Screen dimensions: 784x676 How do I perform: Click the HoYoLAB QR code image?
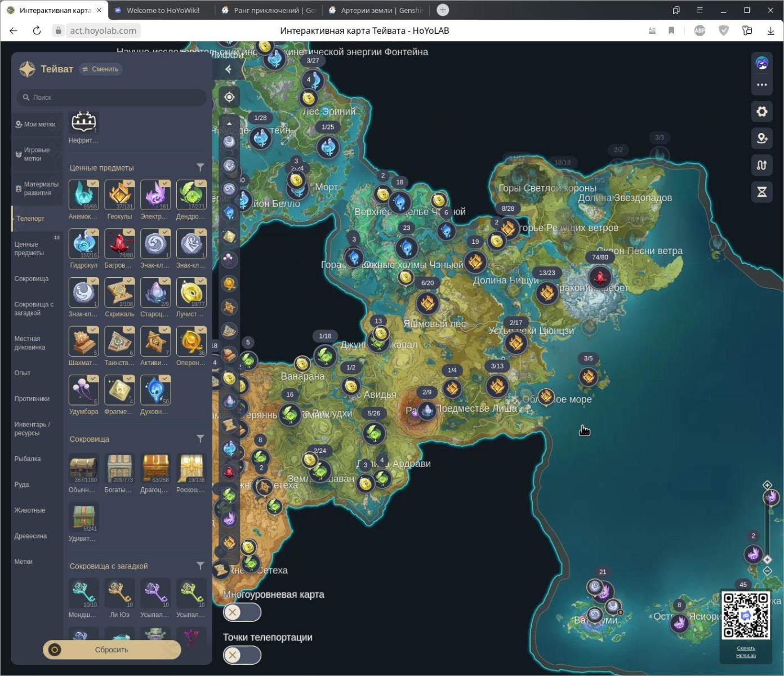(746, 616)
